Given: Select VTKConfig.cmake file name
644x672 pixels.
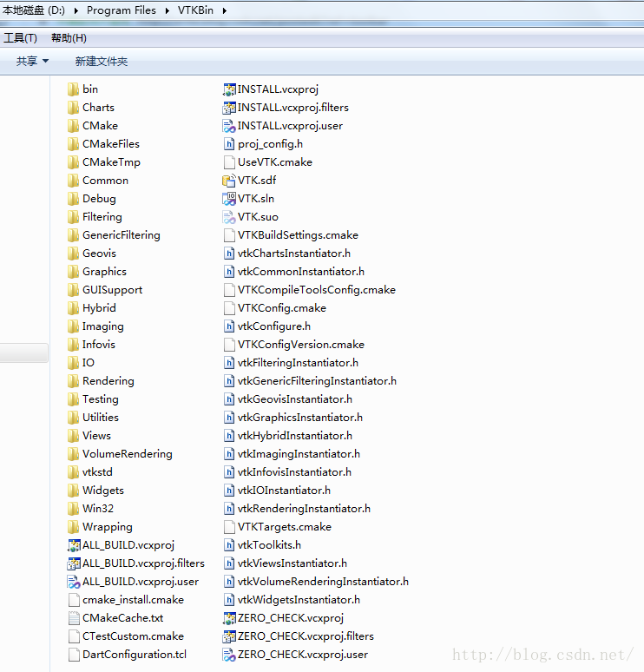Looking at the screenshot, I should (282, 307).
